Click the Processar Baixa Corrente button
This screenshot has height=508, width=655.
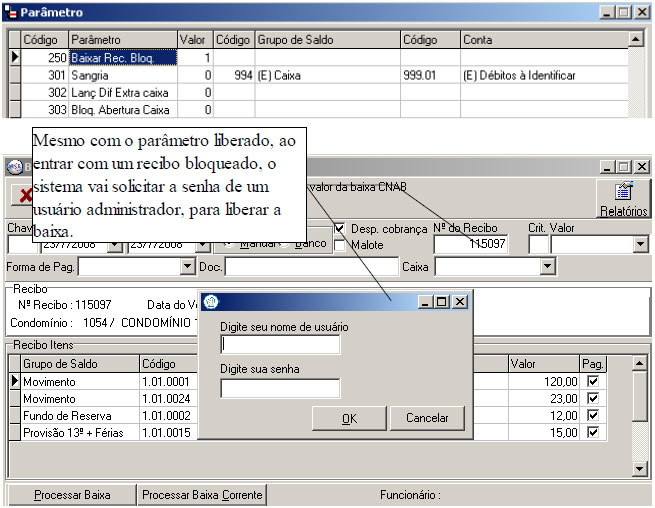(x=202, y=494)
